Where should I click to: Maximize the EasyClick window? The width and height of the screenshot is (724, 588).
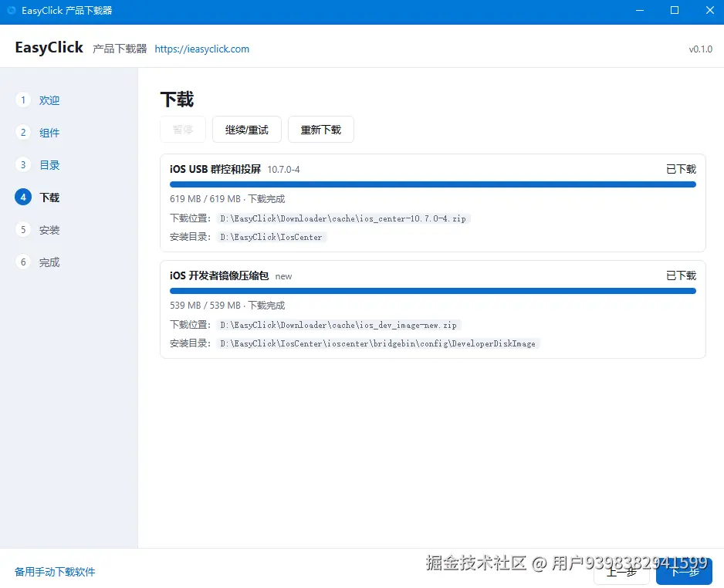click(x=675, y=10)
